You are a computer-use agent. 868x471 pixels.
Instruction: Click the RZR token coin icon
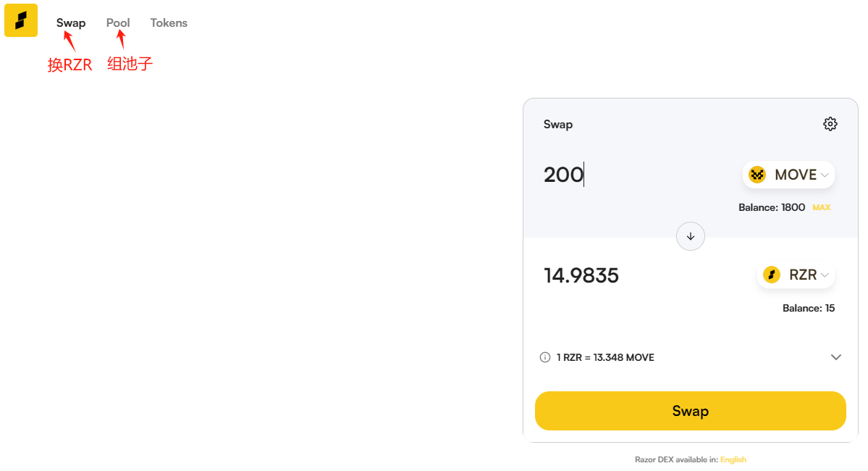click(x=772, y=275)
